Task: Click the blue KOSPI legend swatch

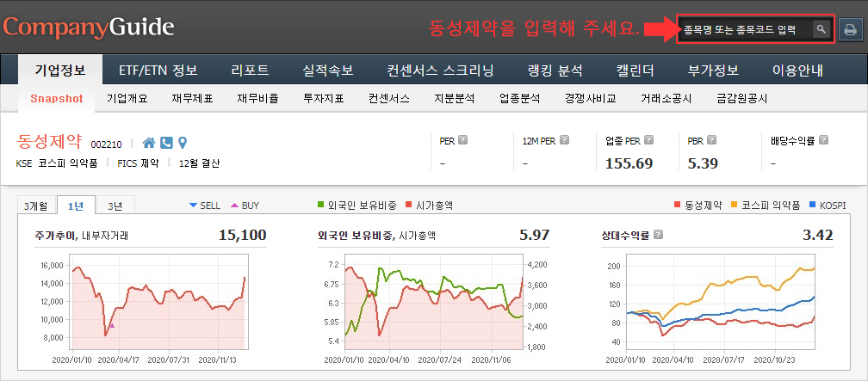Action: pos(813,206)
